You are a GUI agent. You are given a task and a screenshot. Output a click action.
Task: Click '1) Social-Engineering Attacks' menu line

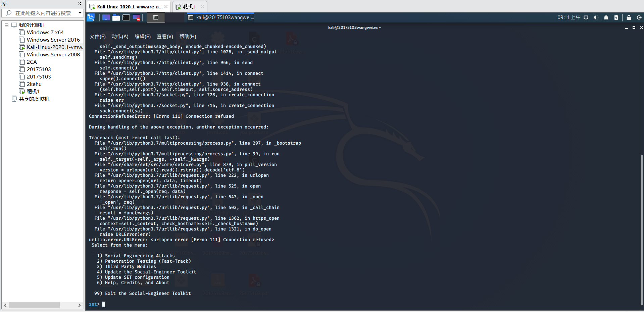tap(136, 256)
